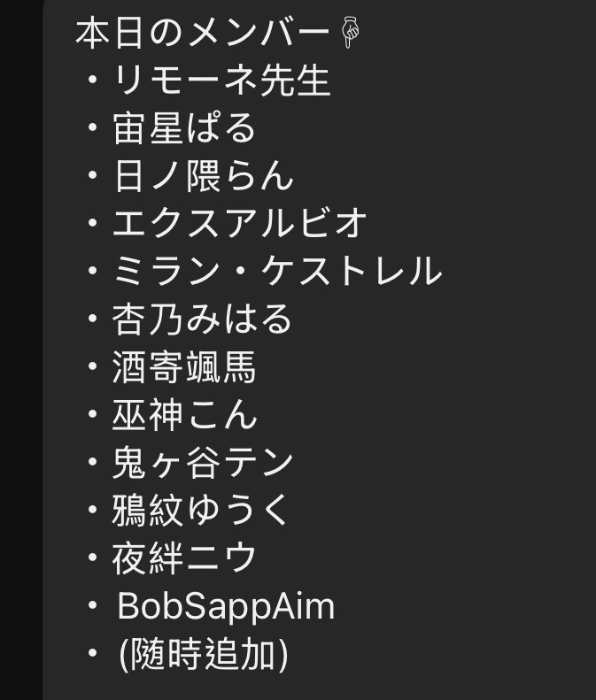The height and width of the screenshot is (700, 596).
Task: Click the pointing-down hand emoji
Action: pyautogui.click(x=351, y=33)
